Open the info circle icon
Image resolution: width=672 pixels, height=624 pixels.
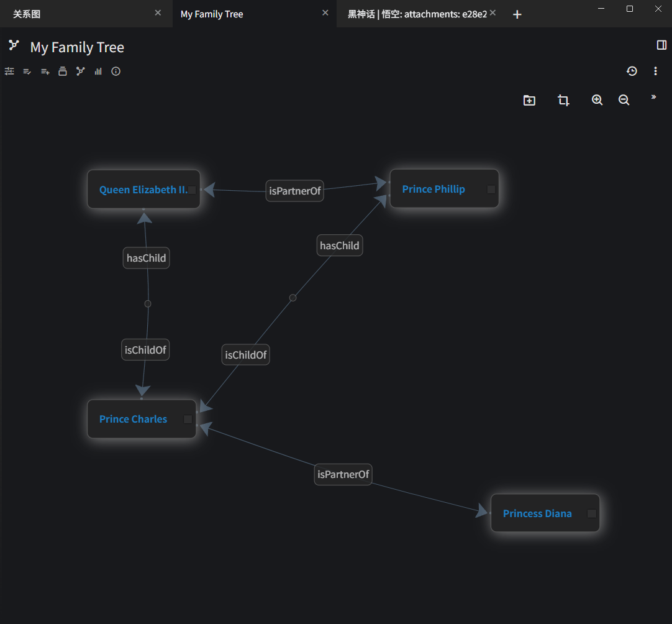pos(116,71)
